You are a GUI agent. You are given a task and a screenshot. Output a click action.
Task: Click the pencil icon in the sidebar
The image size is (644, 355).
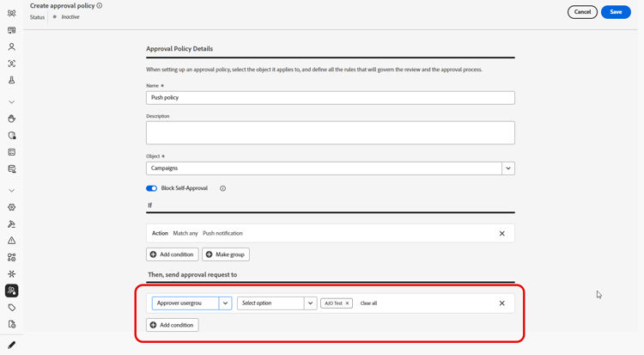12,345
